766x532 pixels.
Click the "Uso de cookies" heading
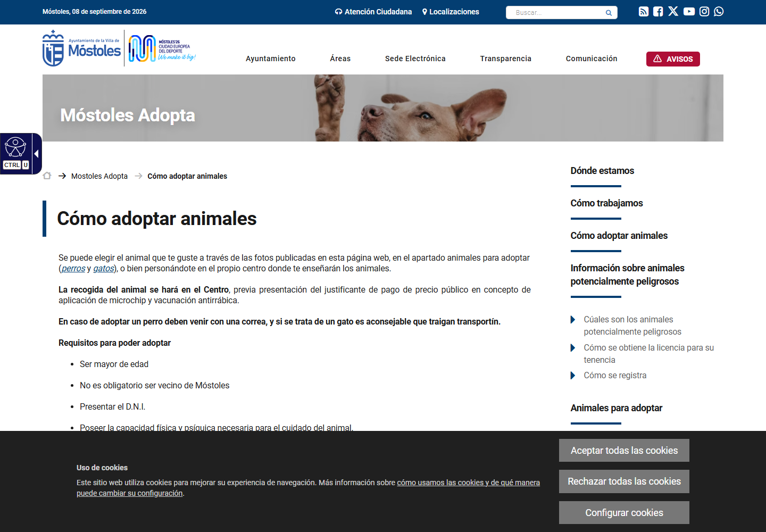click(102, 468)
